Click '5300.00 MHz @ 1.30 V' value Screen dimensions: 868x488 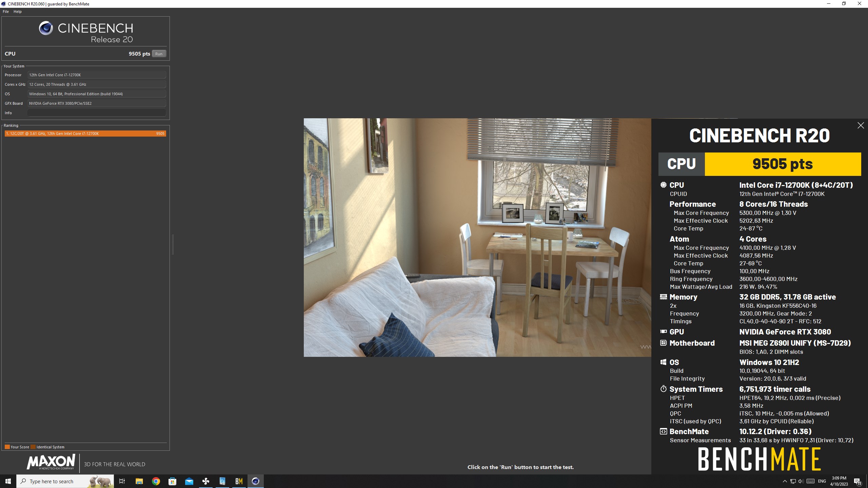768,213
